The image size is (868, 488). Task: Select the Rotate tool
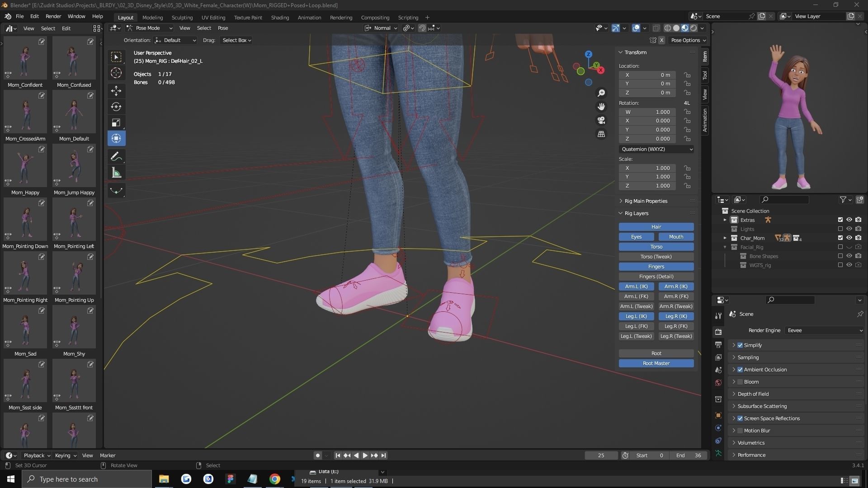coord(116,107)
